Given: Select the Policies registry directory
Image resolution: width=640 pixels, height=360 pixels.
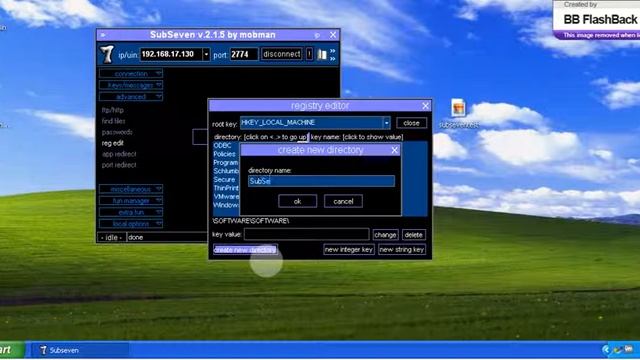Looking at the screenshot, I should click(224, 154).
